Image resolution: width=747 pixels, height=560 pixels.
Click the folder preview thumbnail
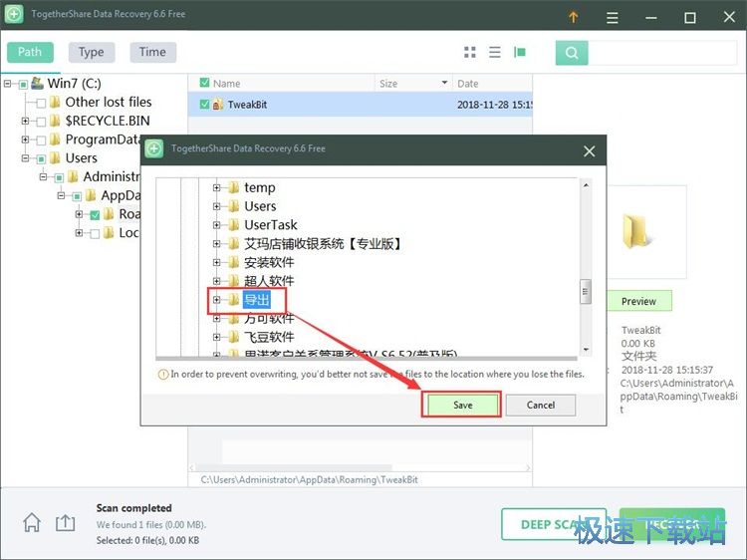click(635, 231)
